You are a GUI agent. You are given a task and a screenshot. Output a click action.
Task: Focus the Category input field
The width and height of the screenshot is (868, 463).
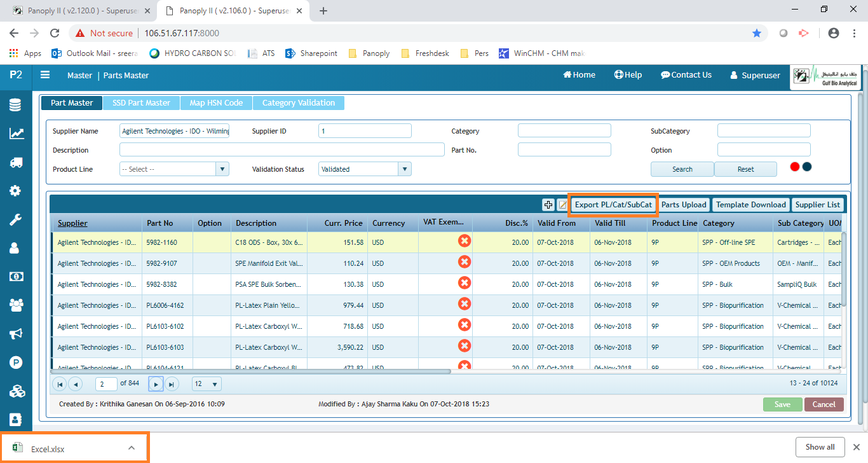point(564,131)
